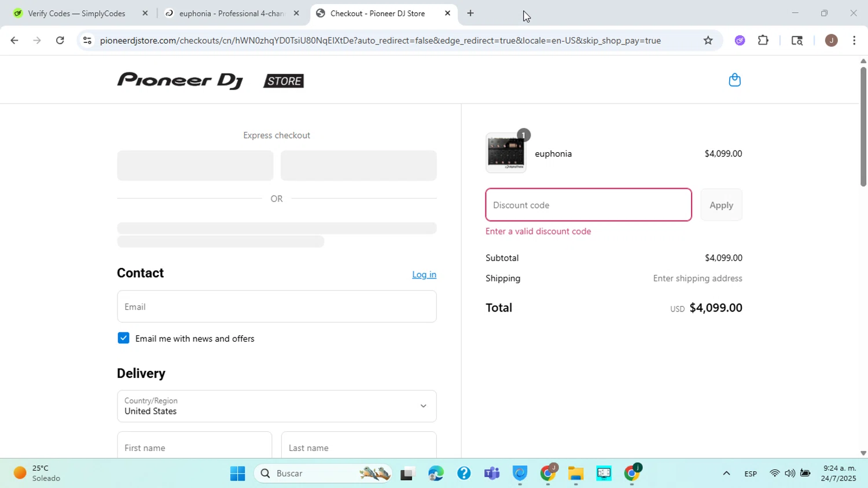Open a new browser tab
Viewport: 868px width, 488px height.
(x=470, y=13)
